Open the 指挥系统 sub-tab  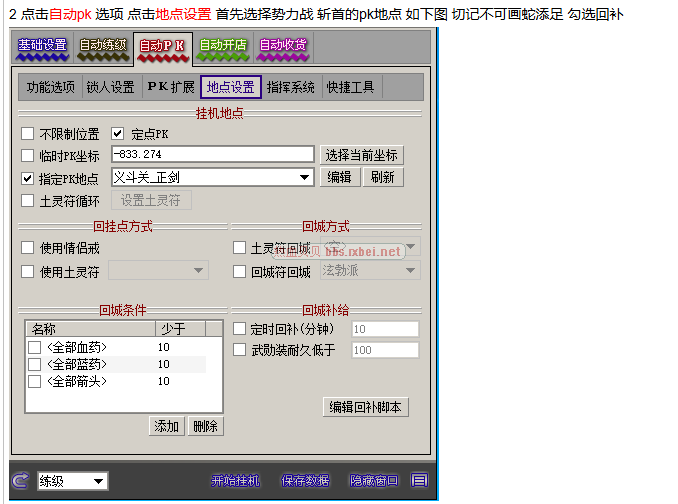pyautogui.click(x=292, y=87)
